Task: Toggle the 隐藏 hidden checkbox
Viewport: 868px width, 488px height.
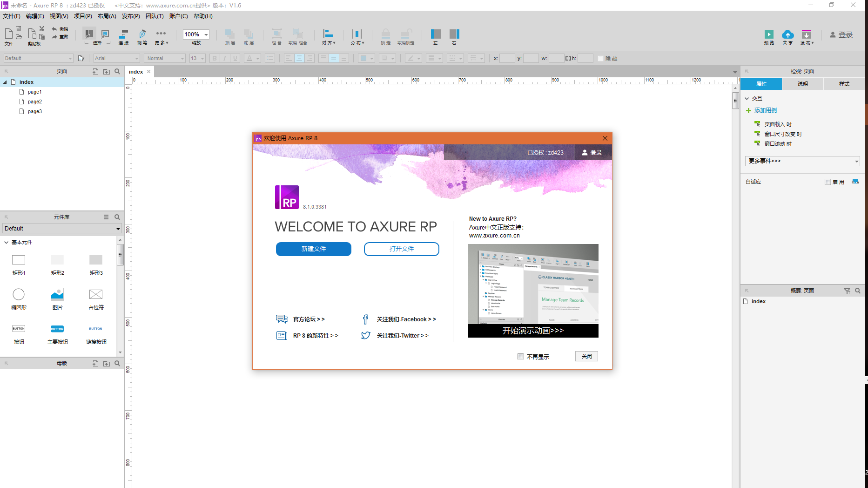Action: point(601,59)
